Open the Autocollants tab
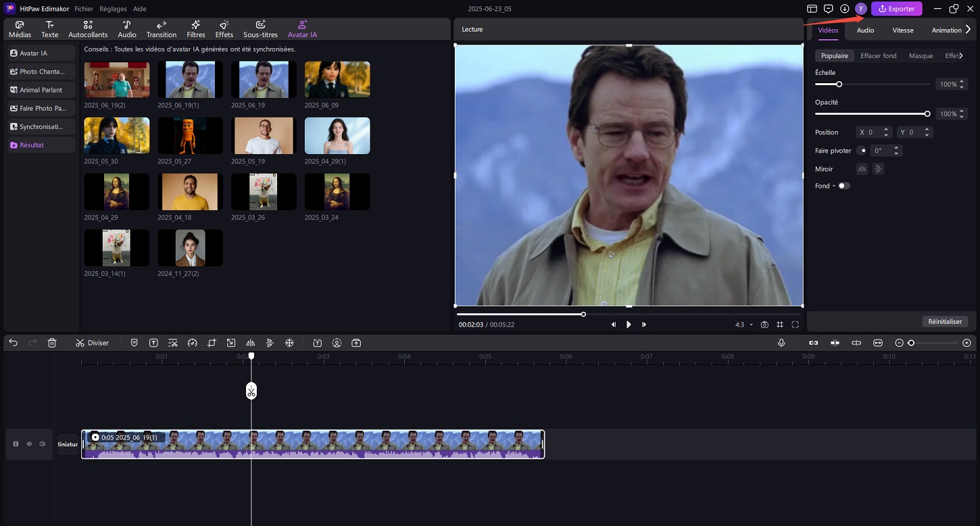This screenshot has width=980, height=526. point(88,29)
